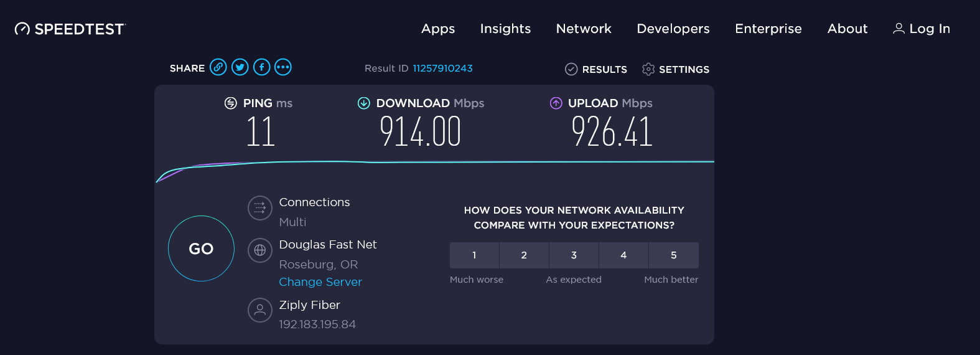Screen dimensions: 980x355
Task: Click the Change Server link
Action: (x=320, y=282)
